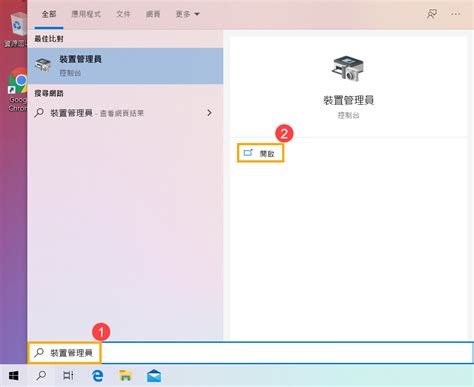Open the feedback icon in search header
The height and width of the screenshot is (387, 474).
click(432, 14)
